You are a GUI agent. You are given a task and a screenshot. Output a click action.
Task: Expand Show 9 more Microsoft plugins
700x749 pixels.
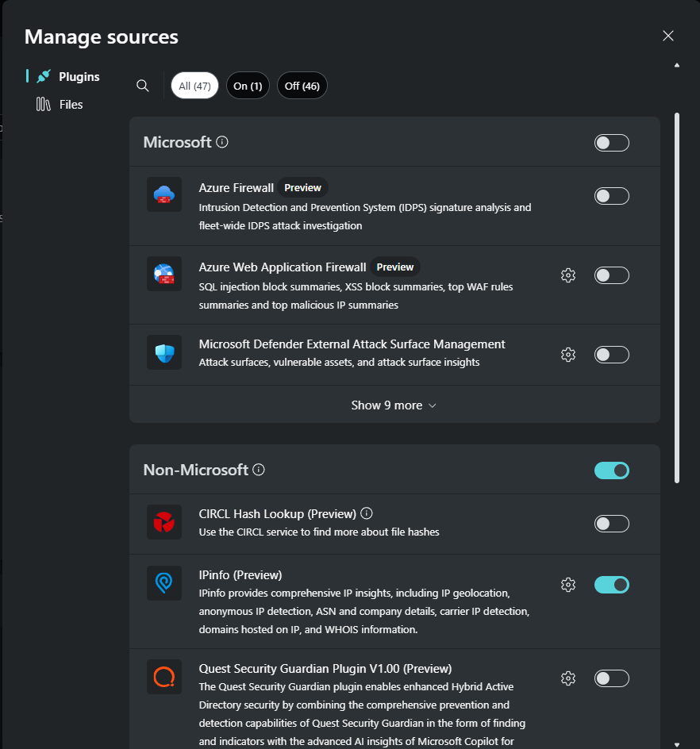click(394, 405)
